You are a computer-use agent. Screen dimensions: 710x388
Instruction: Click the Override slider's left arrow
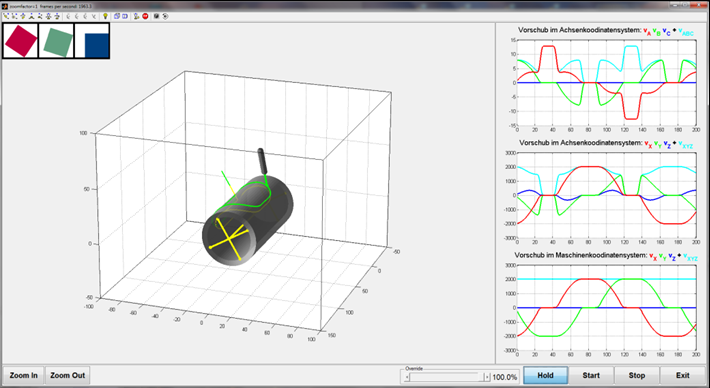coord(407,377)
